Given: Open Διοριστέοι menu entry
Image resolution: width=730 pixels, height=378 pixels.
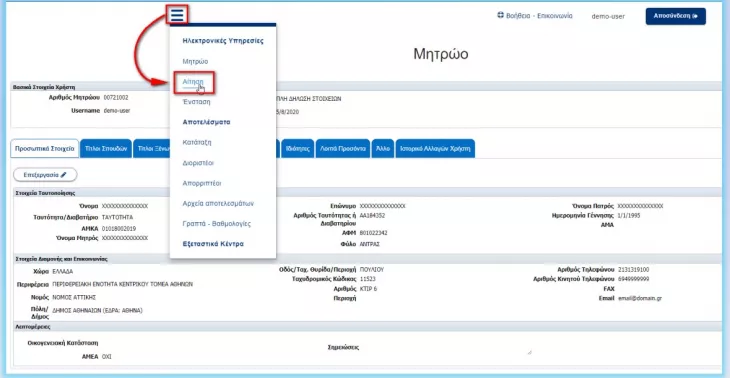Looking at the screenshot, I should (x=198, y=163).
